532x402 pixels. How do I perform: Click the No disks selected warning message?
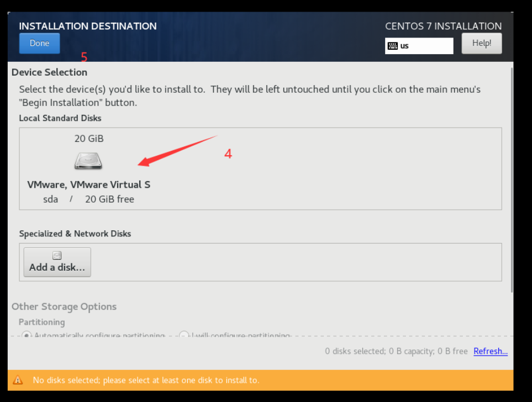146,380
